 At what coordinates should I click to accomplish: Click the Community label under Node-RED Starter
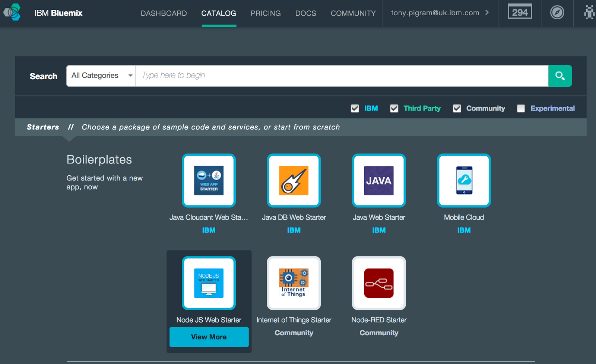[379, 333]
